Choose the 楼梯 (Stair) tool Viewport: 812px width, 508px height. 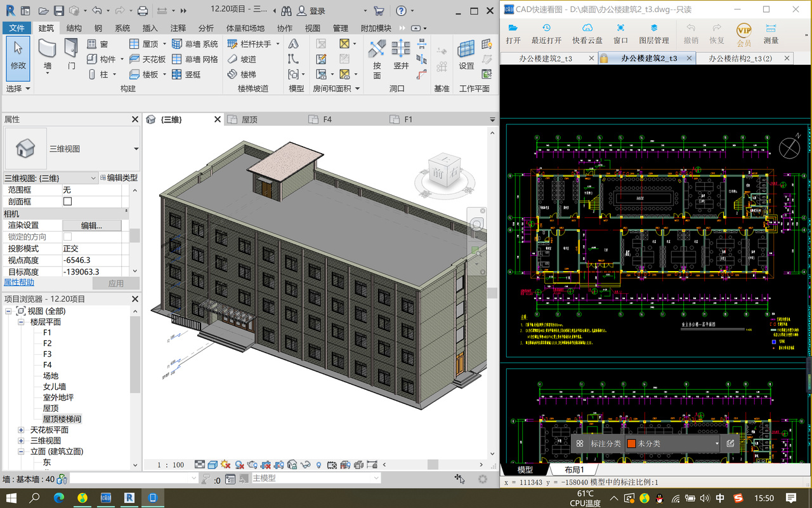click(x=242, y=74)
